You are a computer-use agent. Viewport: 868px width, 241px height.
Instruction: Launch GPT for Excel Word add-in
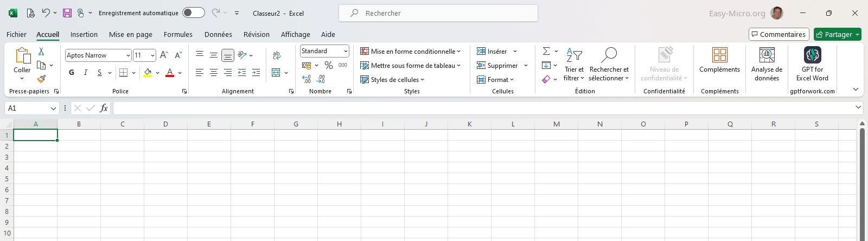[812, 64]
